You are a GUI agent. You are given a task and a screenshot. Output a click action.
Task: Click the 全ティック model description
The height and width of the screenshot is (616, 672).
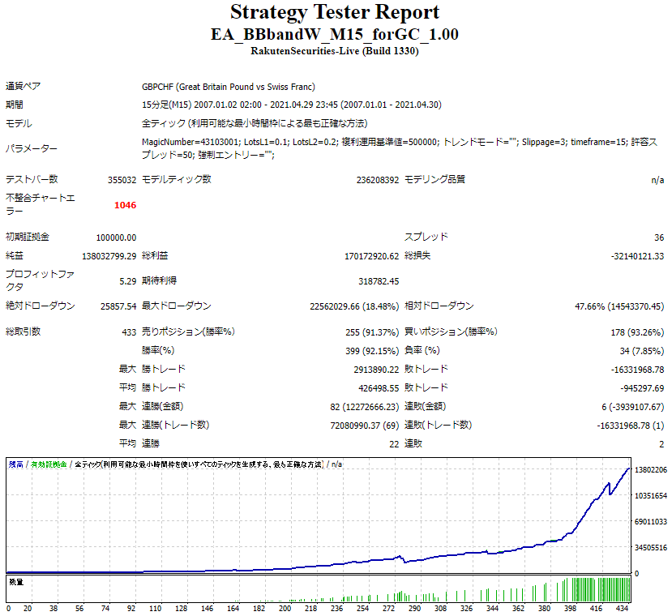point(255,124)
